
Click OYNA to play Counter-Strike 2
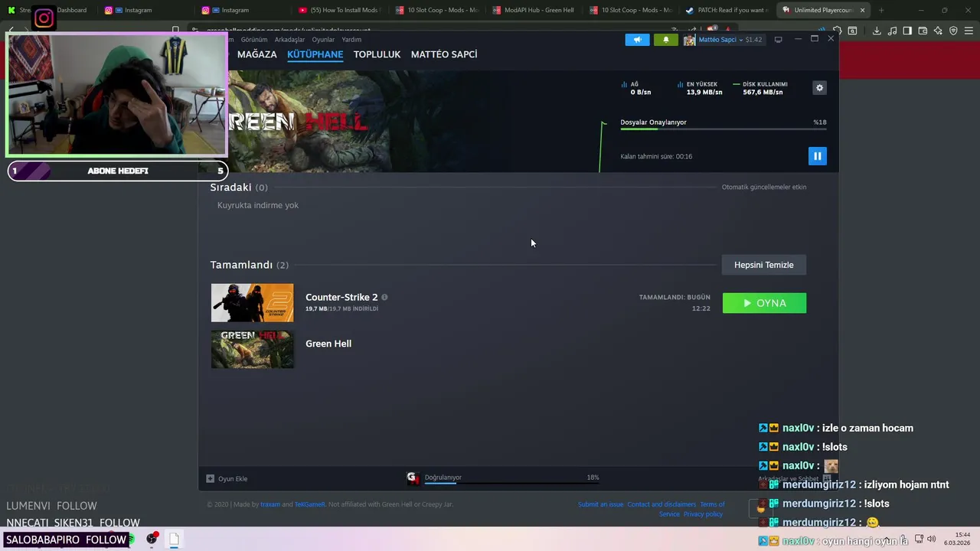coord(764,303)
